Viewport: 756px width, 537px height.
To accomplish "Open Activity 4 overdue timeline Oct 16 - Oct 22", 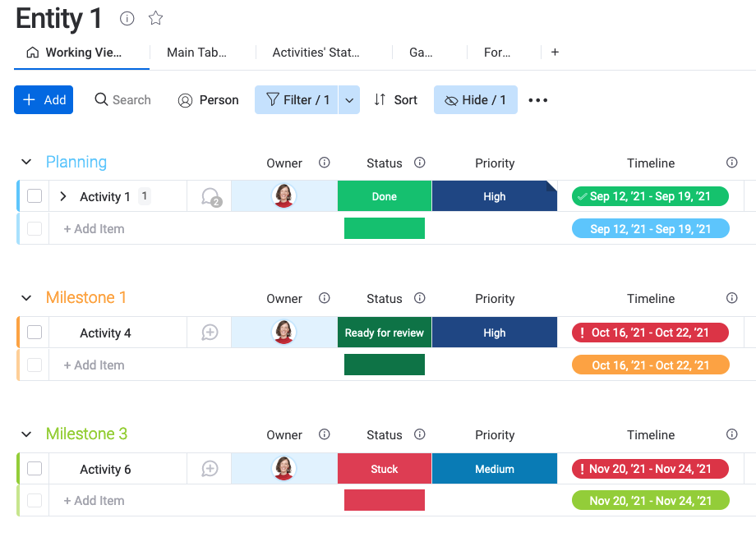I will point(650,333).
